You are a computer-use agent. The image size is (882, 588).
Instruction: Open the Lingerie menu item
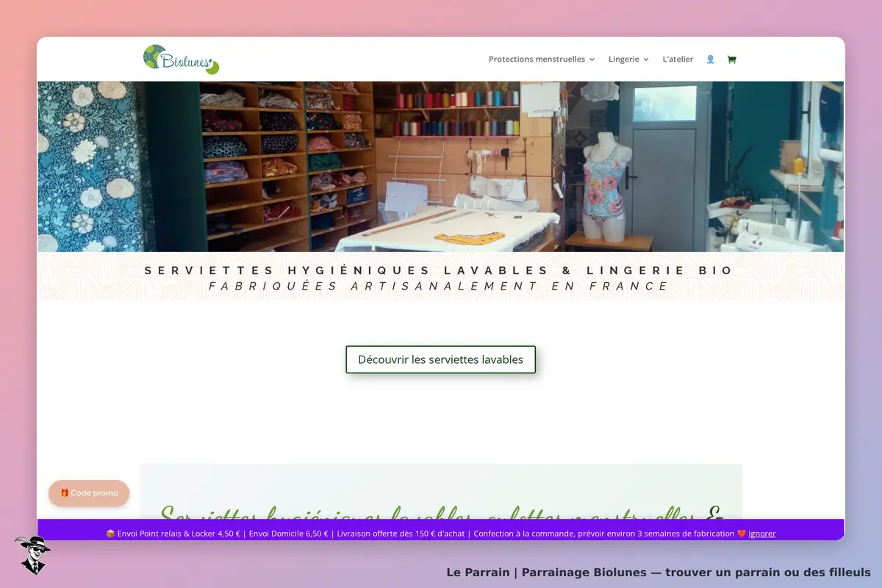coord(623,60)
